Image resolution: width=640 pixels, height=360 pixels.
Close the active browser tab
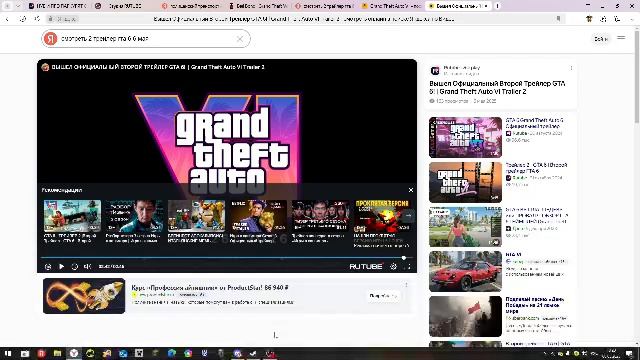click(x=486, y=6)
